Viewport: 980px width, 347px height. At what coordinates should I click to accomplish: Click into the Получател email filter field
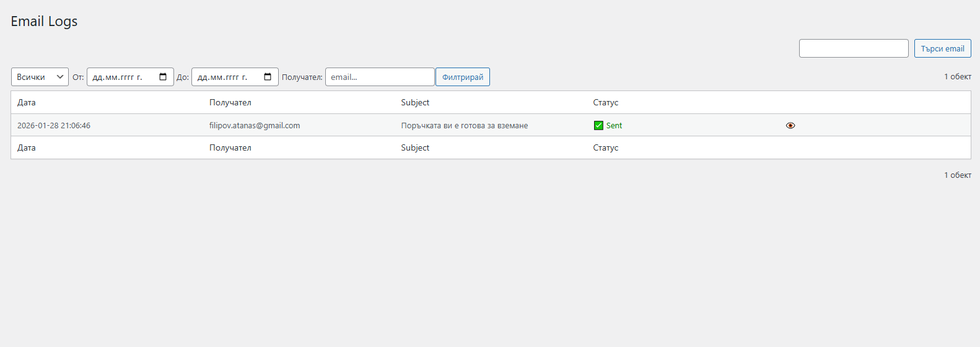tap(379, 77)
